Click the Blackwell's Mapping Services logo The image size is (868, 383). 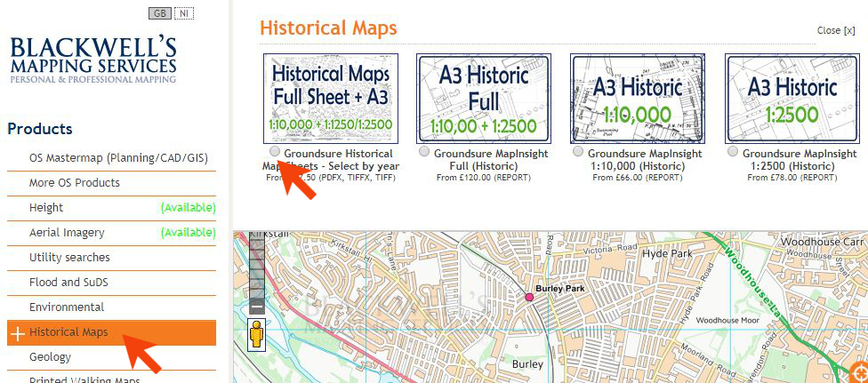[93, 60]
